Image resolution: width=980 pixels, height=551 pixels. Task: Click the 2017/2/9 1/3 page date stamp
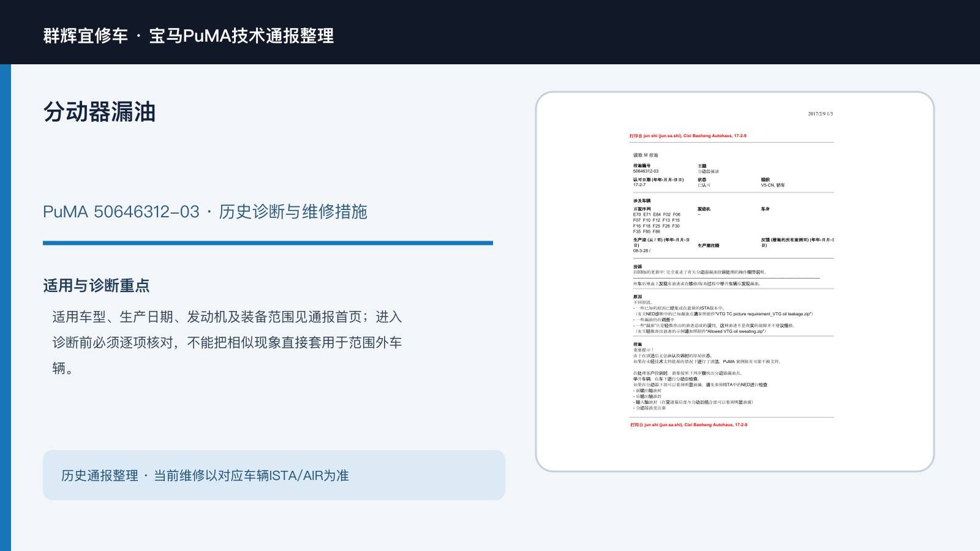tap(820, 114)
